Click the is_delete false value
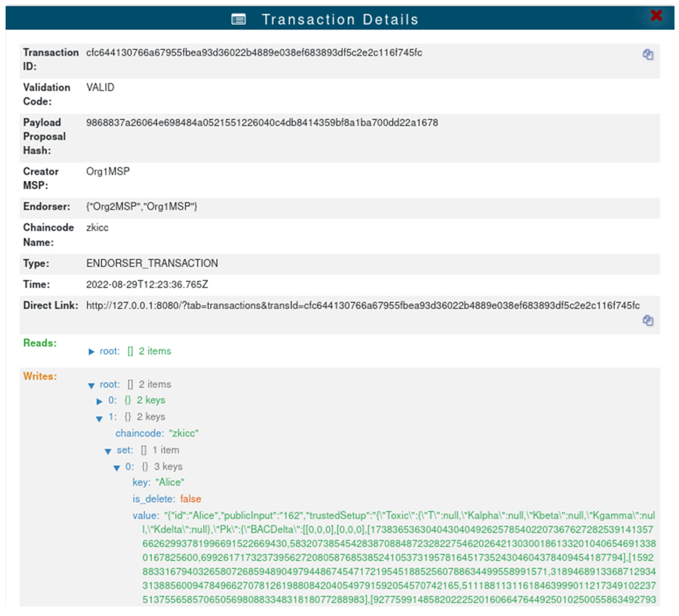 click(190, 499)
